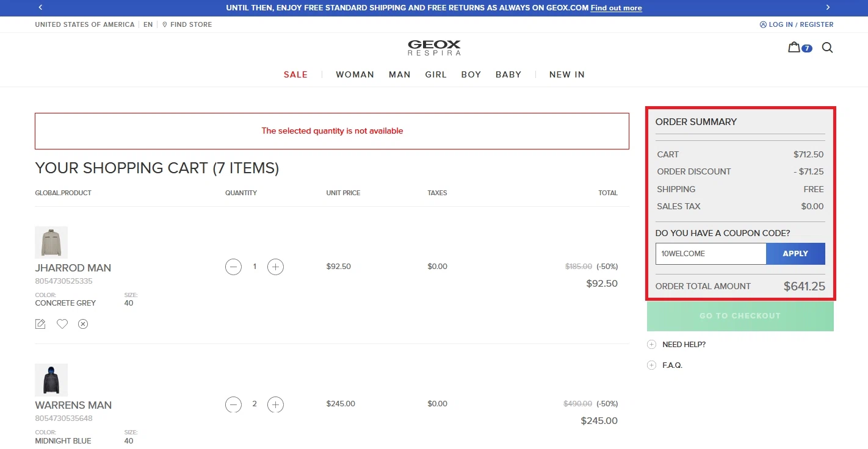Click Log In / Register
This screenshot has height=449, width=868.
click(x=797, y=24)
